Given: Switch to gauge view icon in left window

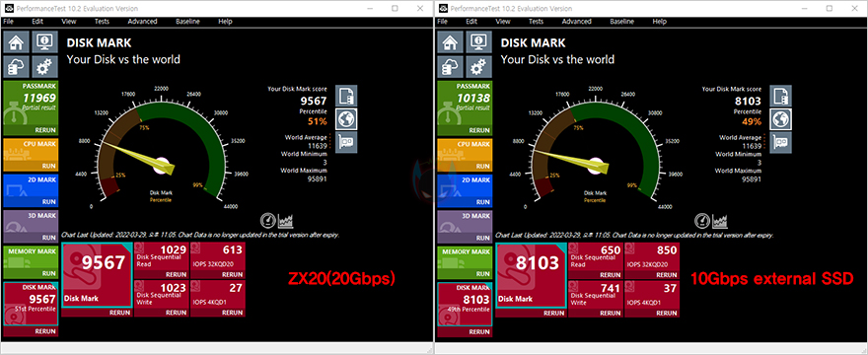Looking at the screenshot, I should 268,221.
